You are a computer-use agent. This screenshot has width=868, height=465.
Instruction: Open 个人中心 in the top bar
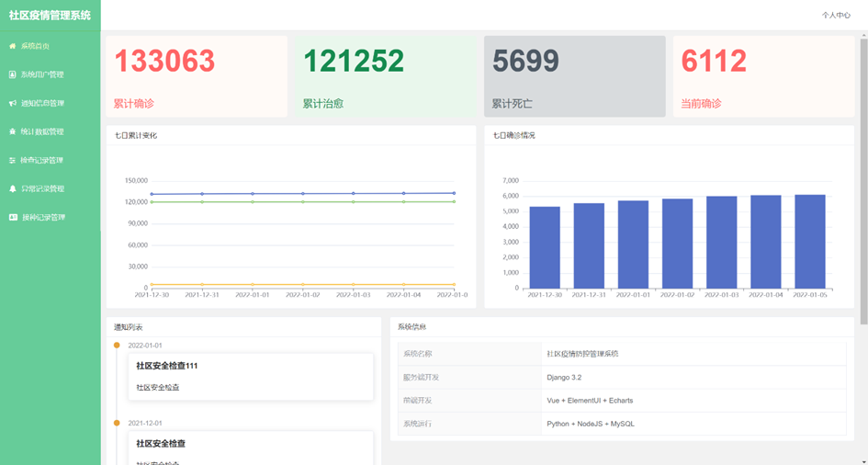[x=836, y=16]
